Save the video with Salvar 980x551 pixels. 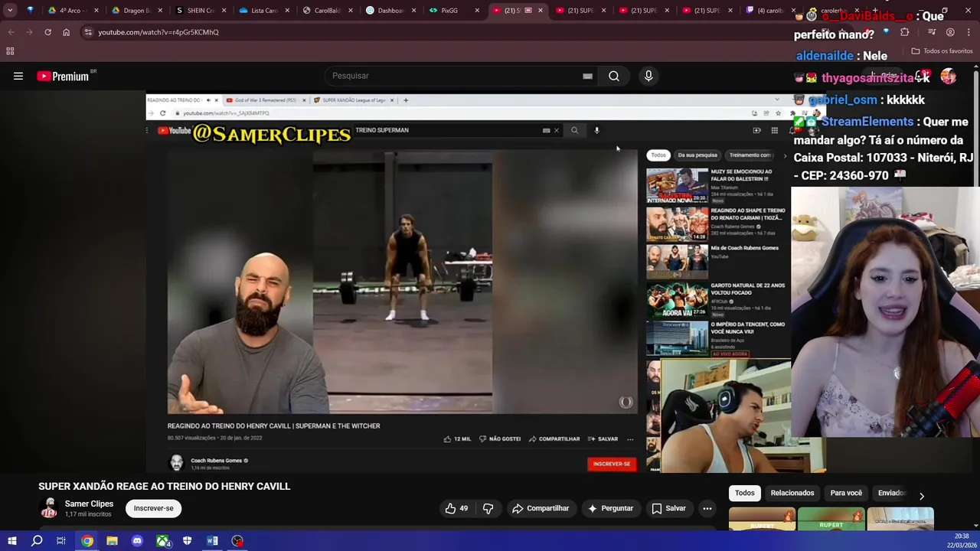tap(668, 508)
